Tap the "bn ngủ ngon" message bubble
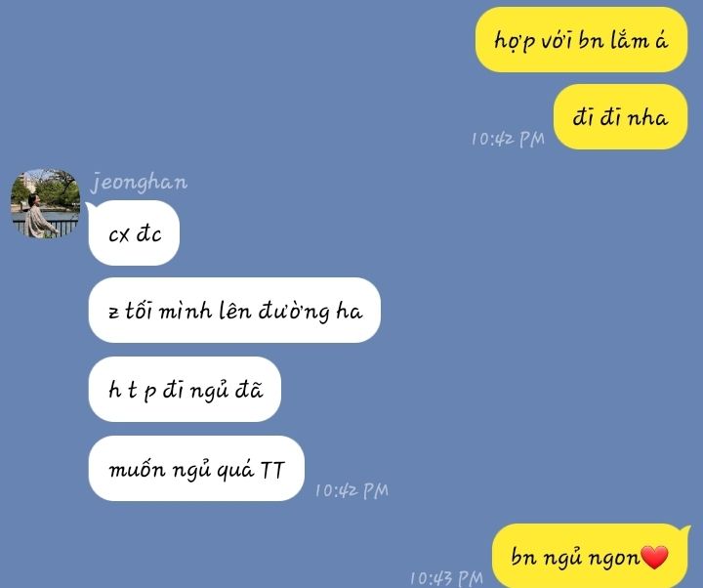The width and height of the screenshot is (703, 588). pos(590,556)
